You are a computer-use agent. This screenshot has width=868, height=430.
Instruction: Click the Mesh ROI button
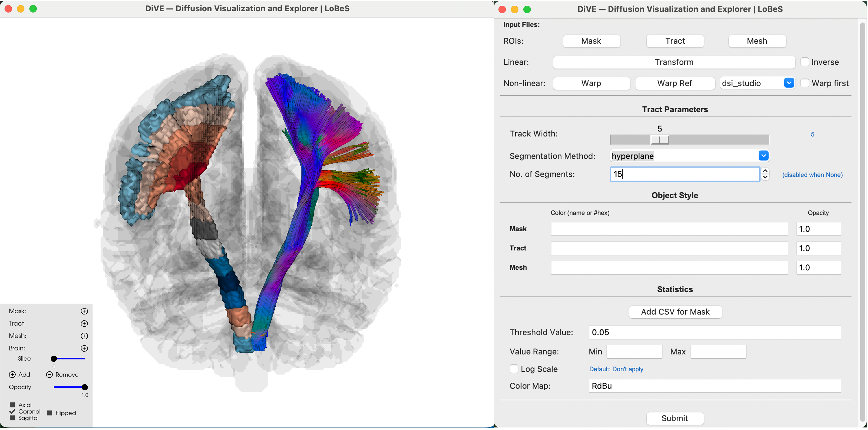(x=757, y=41)
